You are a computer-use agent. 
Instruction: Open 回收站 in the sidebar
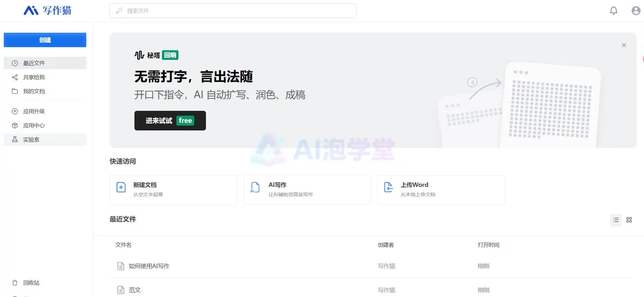pyautogui.click(x=45, y=283)
